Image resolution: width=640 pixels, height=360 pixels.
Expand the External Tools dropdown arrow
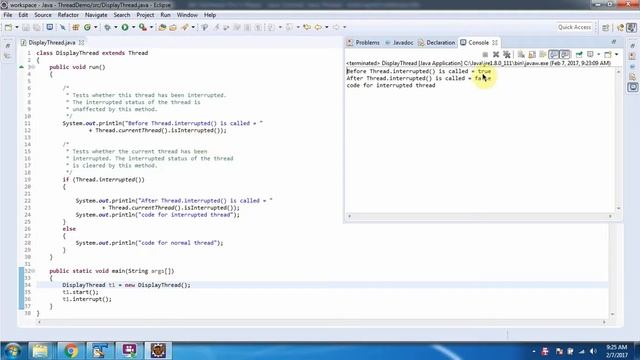point(151,27)
